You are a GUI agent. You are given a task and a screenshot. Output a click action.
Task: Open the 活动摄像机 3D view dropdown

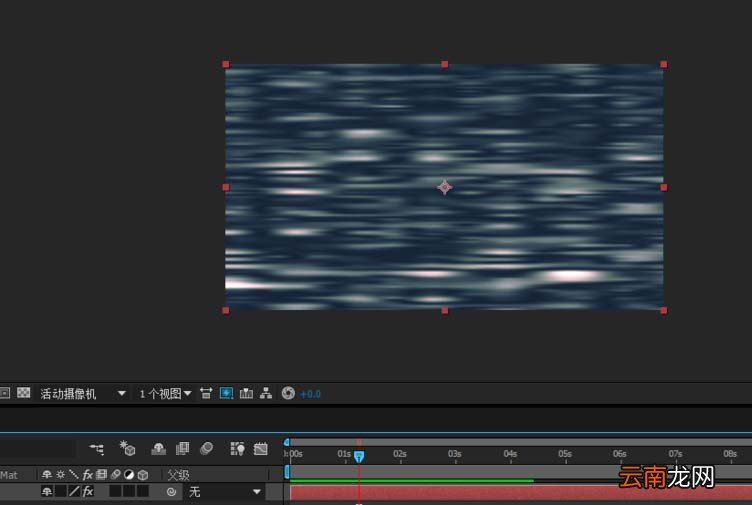point(82,394)
